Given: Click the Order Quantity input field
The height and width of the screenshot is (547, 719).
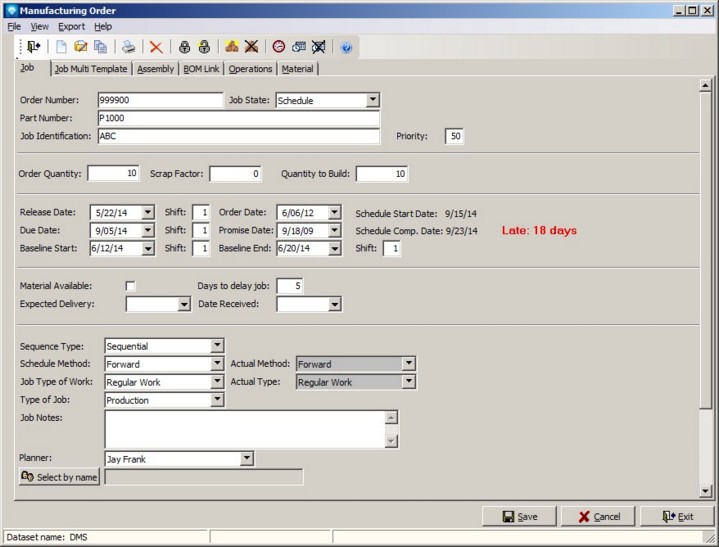Looking at the screenshot, I should (113, 173).
